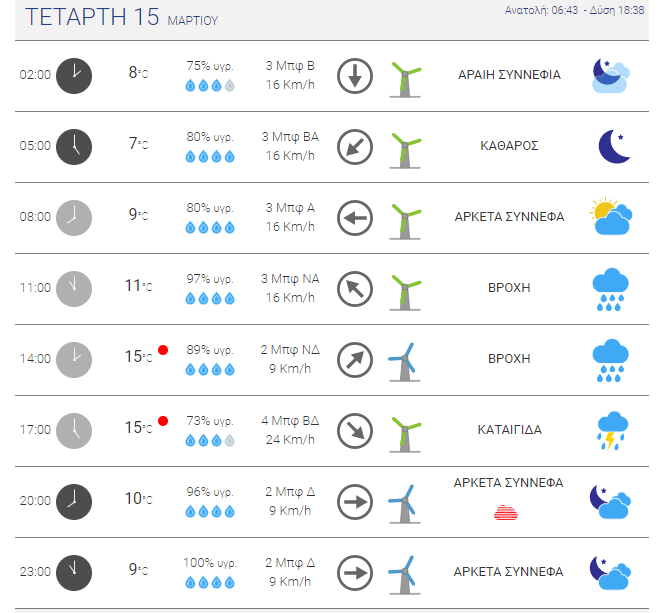Click the southeast wind arrow at 11:00

[x=355, y=289]
